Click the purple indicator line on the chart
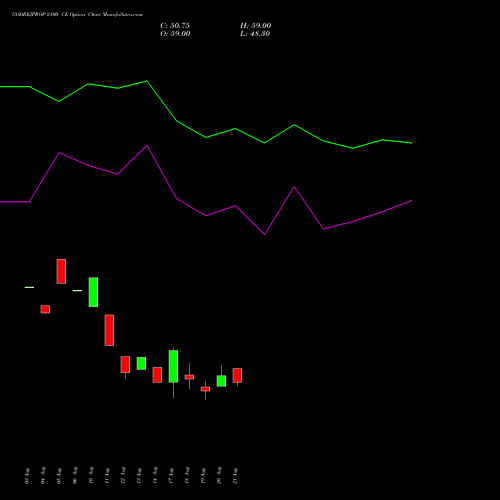This screenshot has width=500, height=500. coord(206,215)
